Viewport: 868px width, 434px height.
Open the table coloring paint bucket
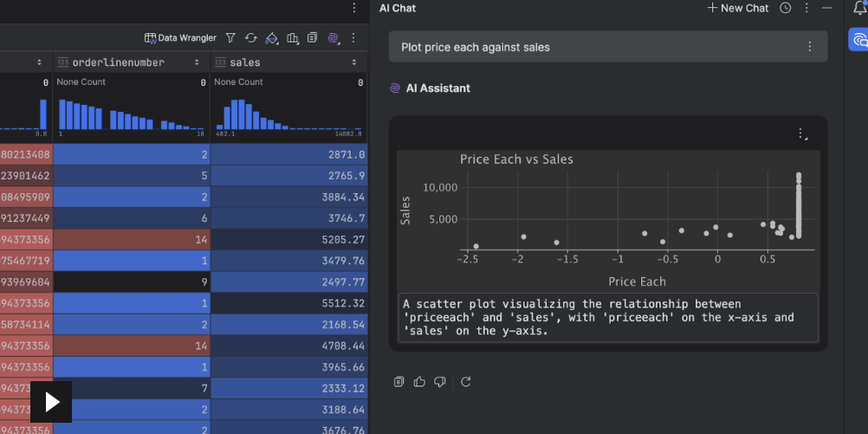[271, 38]
